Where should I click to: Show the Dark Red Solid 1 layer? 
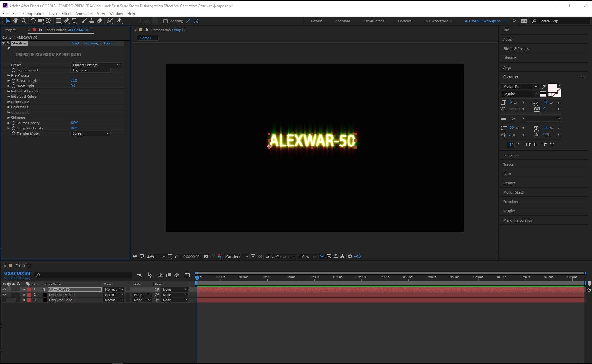[4, 300]
